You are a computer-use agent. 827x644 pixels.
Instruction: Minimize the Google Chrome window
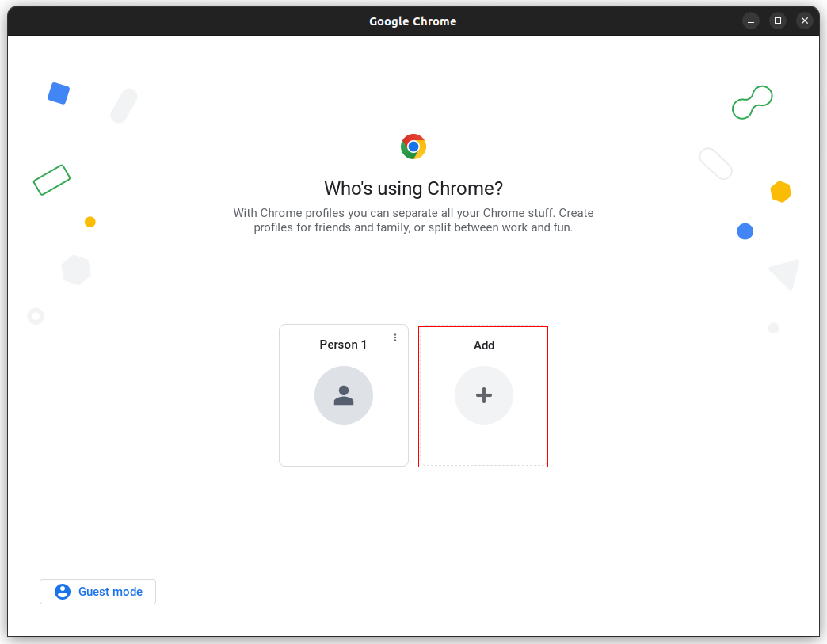point(750,21)
